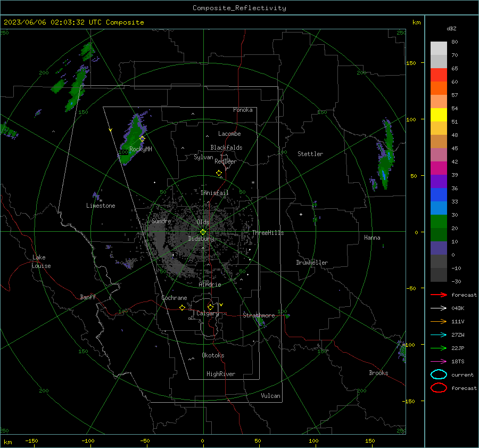Click the dBZ legend heading
The width and height of the screenshot is (479, 448).
(x=451, y=29)
